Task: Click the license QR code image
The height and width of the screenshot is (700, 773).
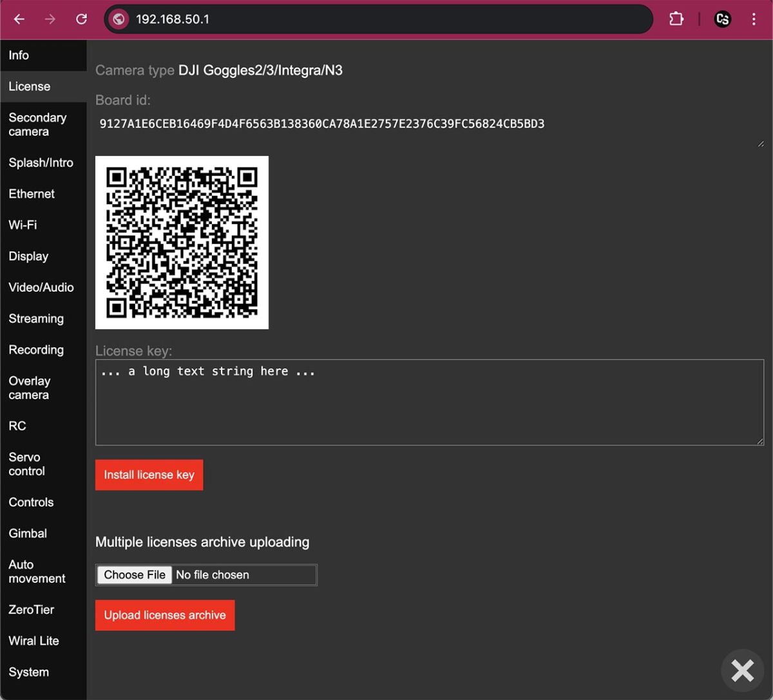Action: (182, 242)
